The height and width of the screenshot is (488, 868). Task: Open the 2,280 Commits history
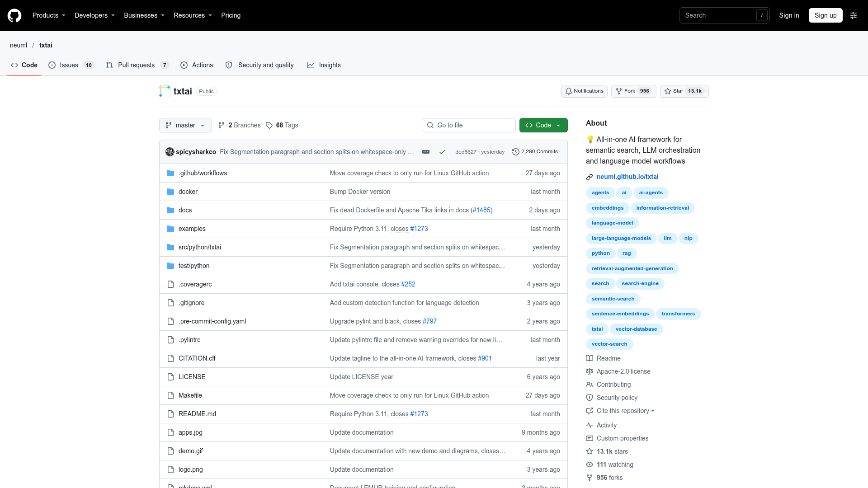535,152
